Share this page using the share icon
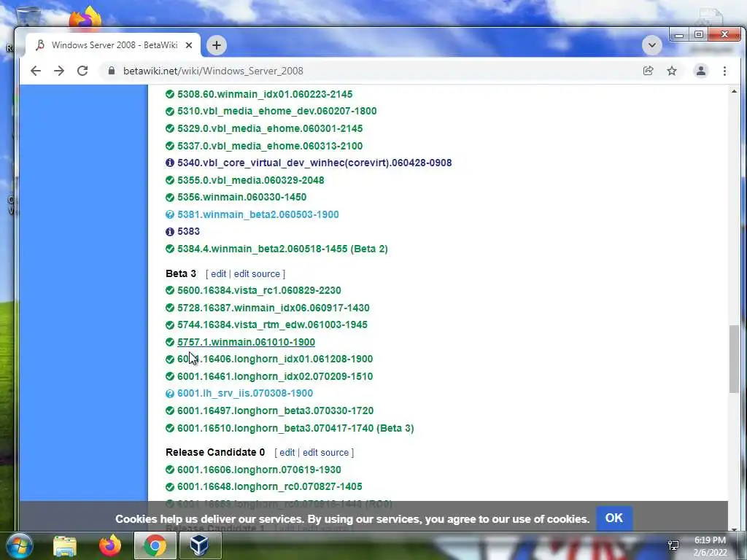This screenshot has height=560, width=747. pos(648,71)
